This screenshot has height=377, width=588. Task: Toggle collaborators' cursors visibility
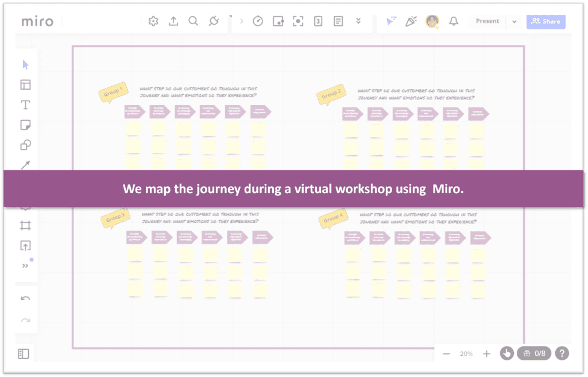(391, 21)
